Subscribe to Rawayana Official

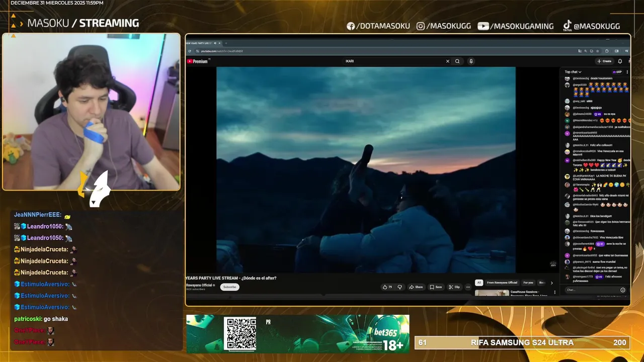click(229, 287)
